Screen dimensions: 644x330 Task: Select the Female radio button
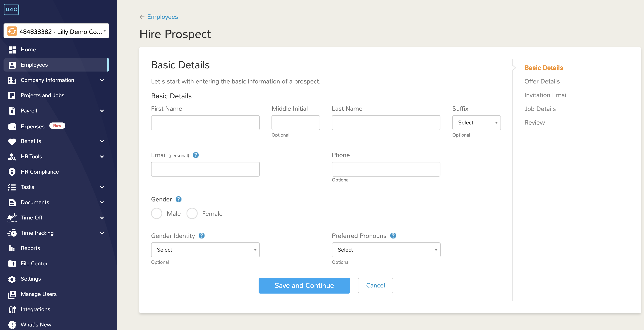pos(192,214)
